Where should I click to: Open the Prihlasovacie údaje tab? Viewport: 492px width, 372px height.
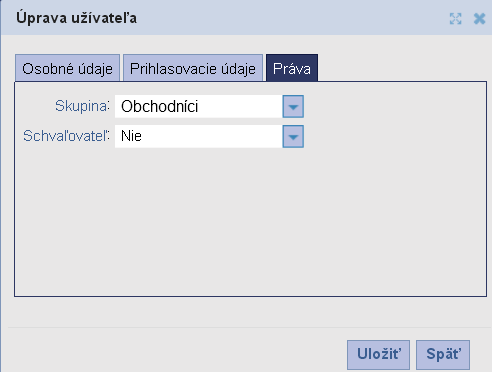click(x=193, y=68)
